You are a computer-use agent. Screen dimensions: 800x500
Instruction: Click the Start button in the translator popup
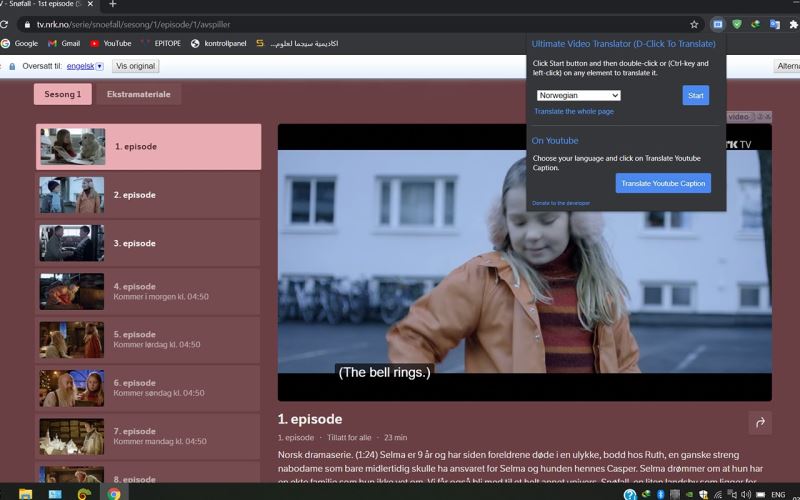coord(695,95)
